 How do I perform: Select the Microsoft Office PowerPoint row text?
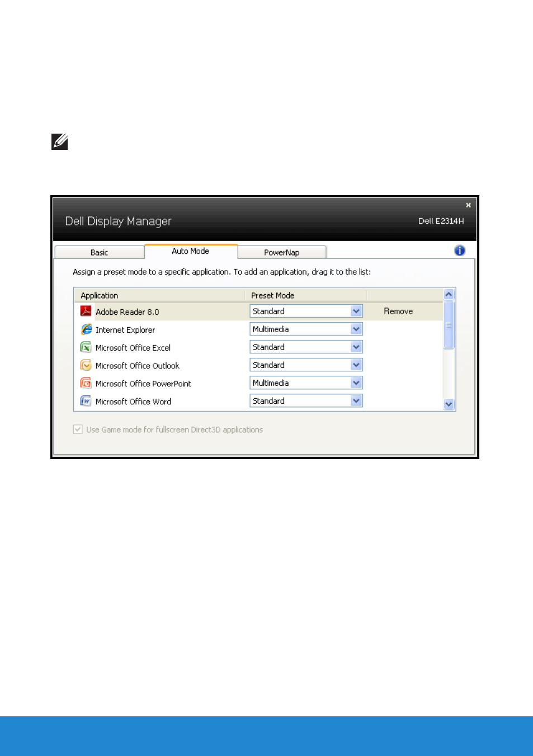coord(143,384)
